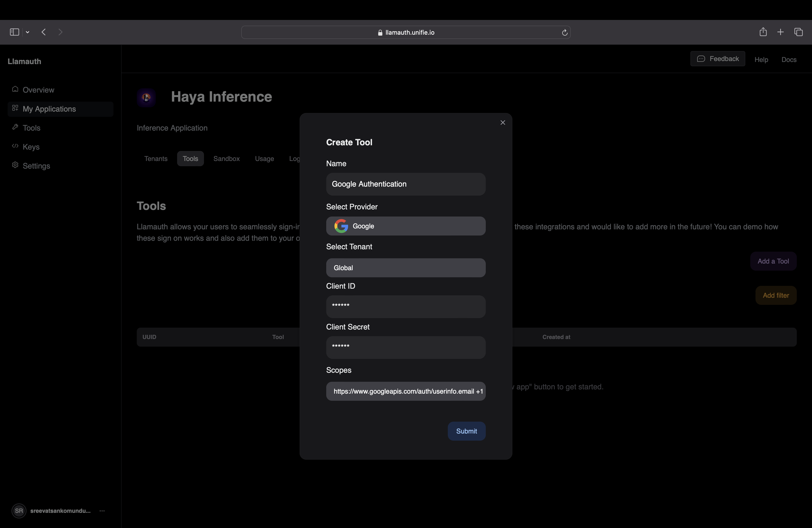Click the sreevatsankomundu username
Viewport: 812px width, 528px height.
click(x=60, y=511)
